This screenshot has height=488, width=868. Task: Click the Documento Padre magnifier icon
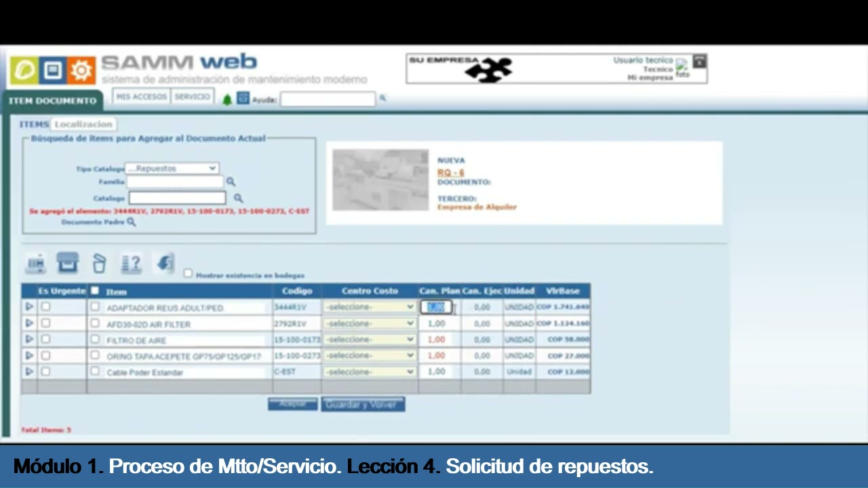131,222
